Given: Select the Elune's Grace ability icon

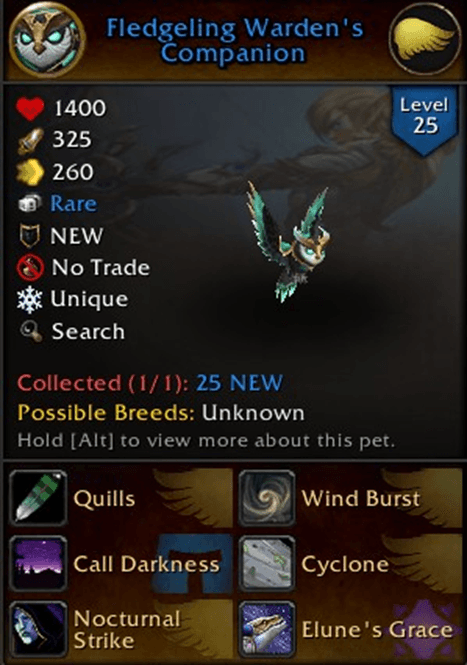Looking at the screenshot, I should (267, 629).
